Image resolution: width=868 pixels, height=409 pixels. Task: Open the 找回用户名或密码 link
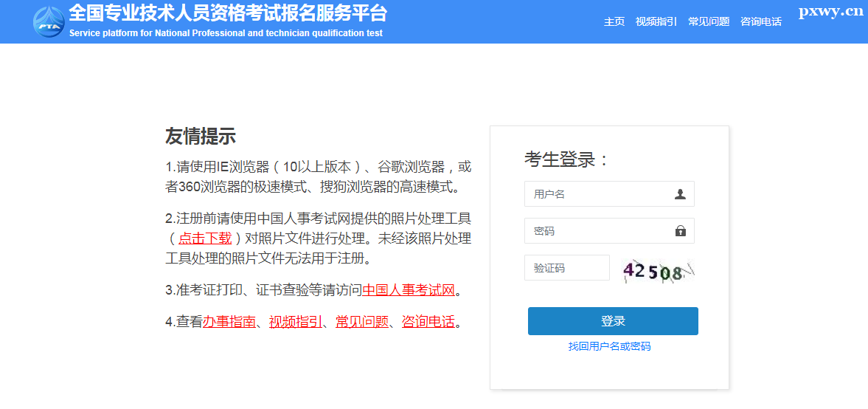coord(609,346)
